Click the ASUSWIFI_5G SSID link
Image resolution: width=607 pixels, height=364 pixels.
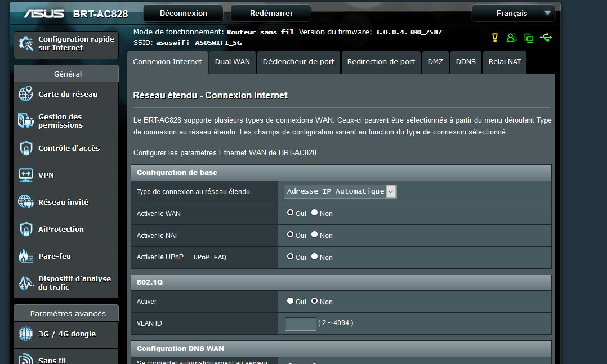[218, 43]
